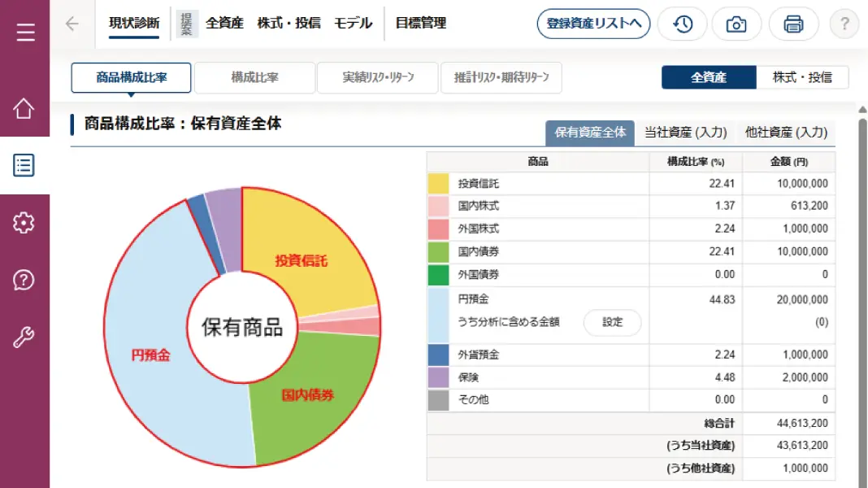Viewport: 868px width, 488px height.
Task: Go back using the left arrow
Action: pyautogui.click(x=72, y=24)
